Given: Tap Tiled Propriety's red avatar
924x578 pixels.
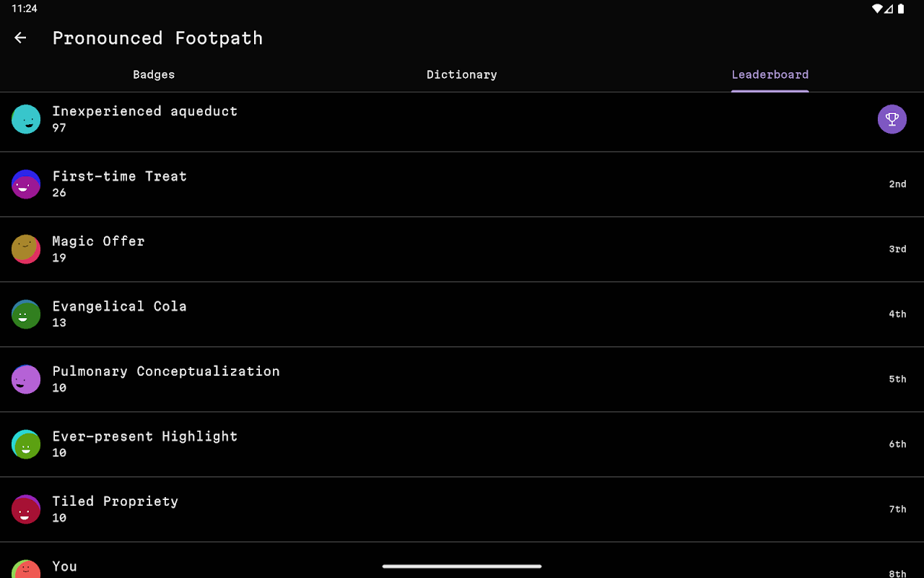Looking at the screenshot, I should (26, 509).
